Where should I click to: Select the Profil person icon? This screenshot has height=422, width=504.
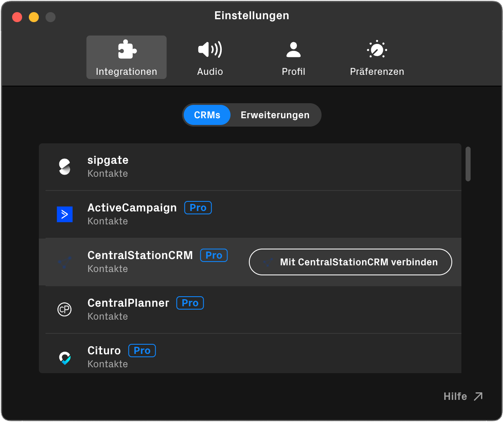coord(293,50)
